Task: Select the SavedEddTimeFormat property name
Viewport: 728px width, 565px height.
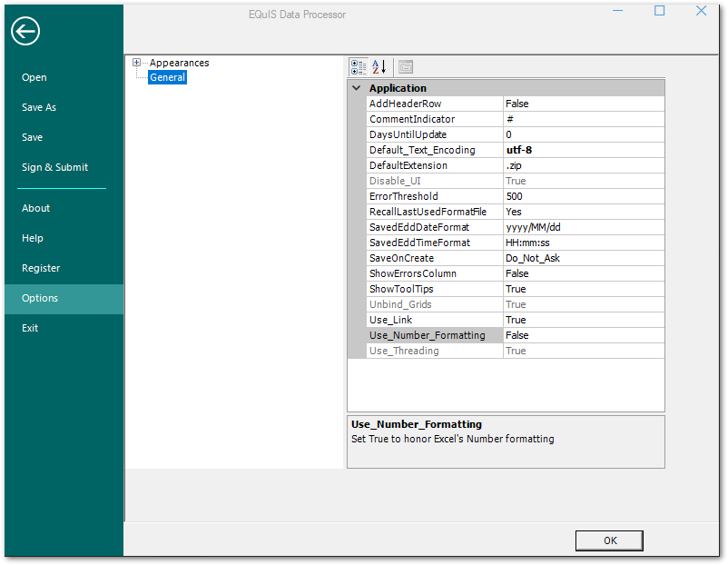Action: coord(434,243)
